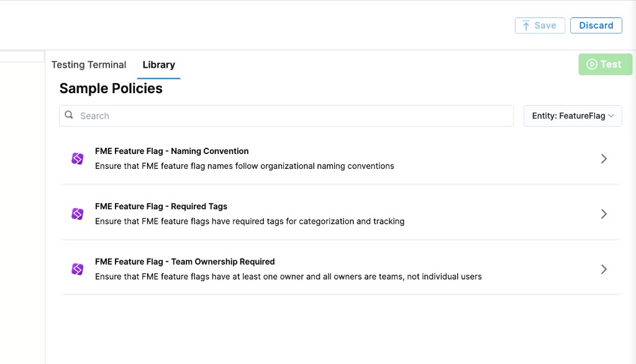Open the Entity: FeatureFlag filter dropdown
The width and height of the screenshot is (636, 364).
572,116
